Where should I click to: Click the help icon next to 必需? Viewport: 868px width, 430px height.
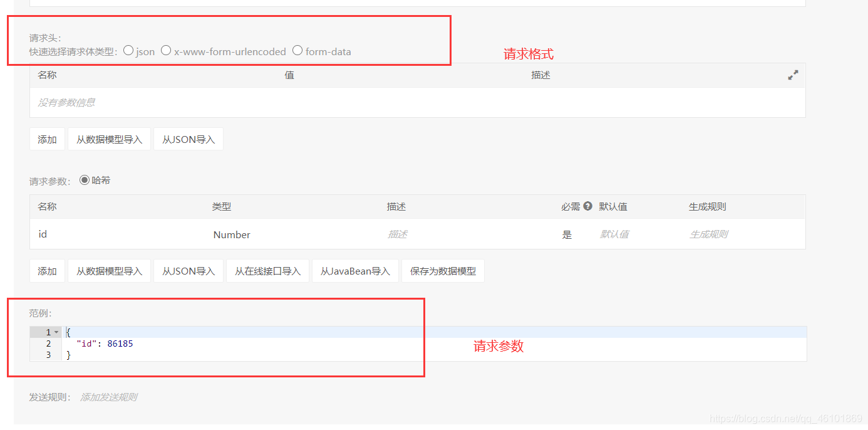pyautogui.click(x=587, y=206)
